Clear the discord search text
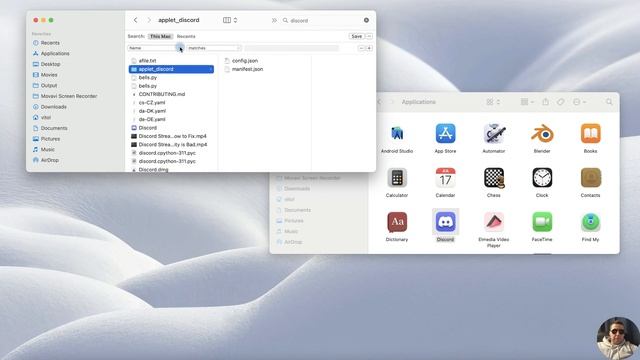This screenshot has height=360, width=640. point(366,20)
